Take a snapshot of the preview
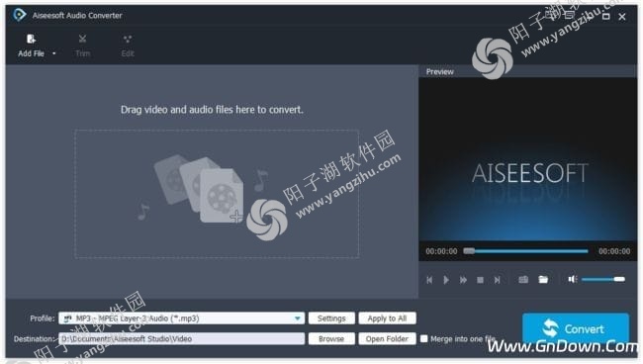 click(523, 280)
